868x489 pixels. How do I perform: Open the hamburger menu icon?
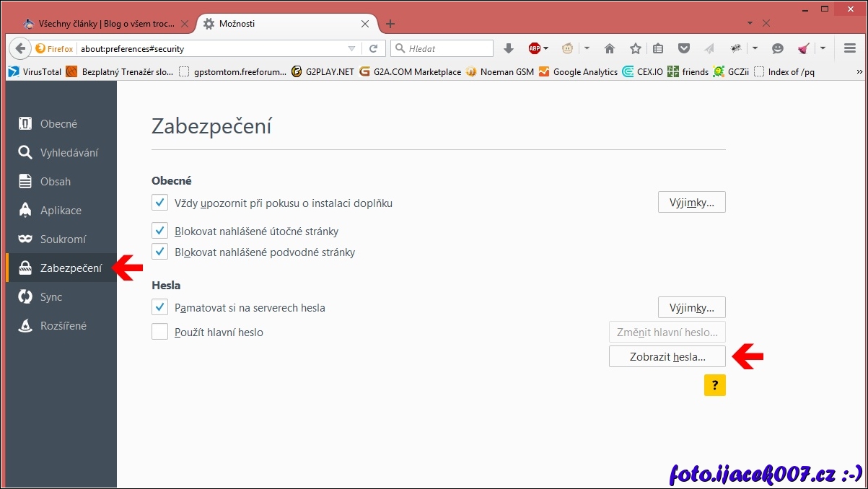pyautogui.click(x=849, y=48)
